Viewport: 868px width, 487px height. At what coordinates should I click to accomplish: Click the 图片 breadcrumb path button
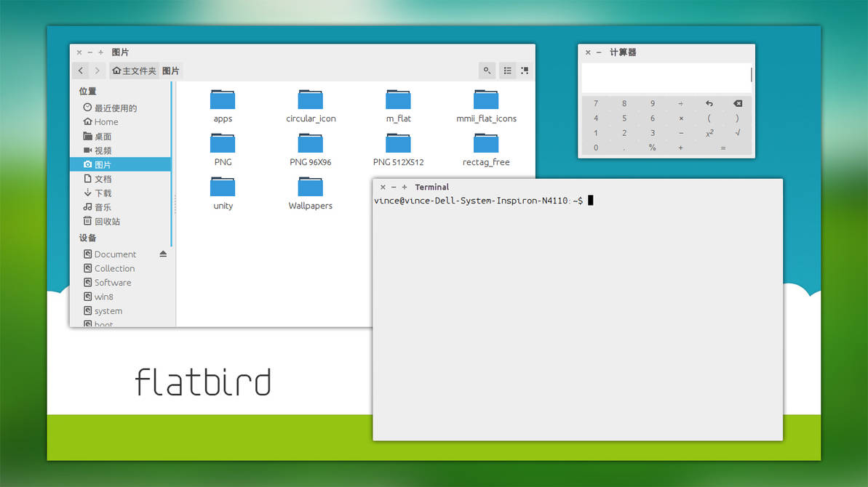pos(171,71)
